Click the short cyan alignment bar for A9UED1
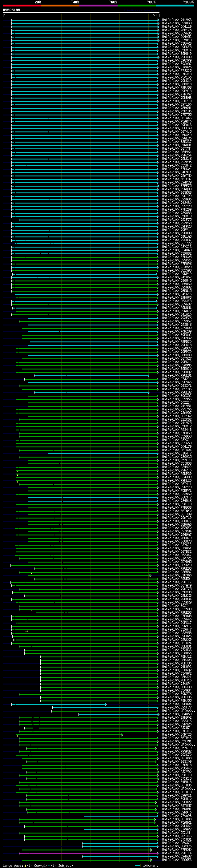 pos(92,376)
